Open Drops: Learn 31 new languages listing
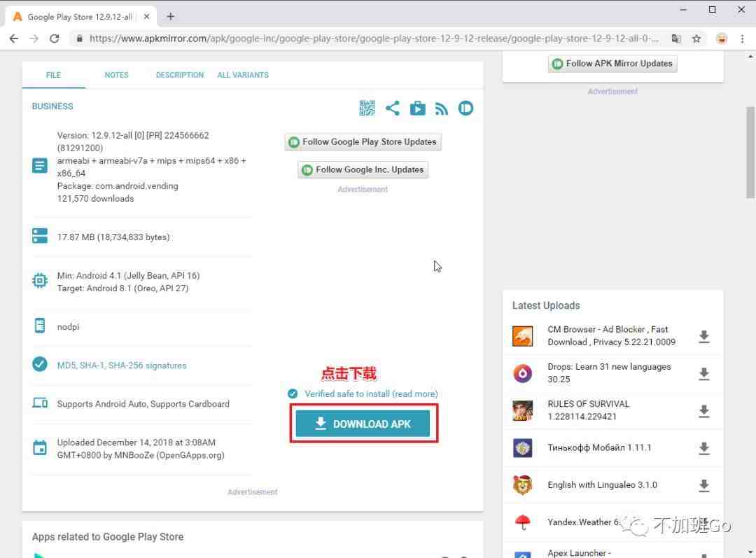This screenshot has width=756, height=558. [x=609, y=372]
